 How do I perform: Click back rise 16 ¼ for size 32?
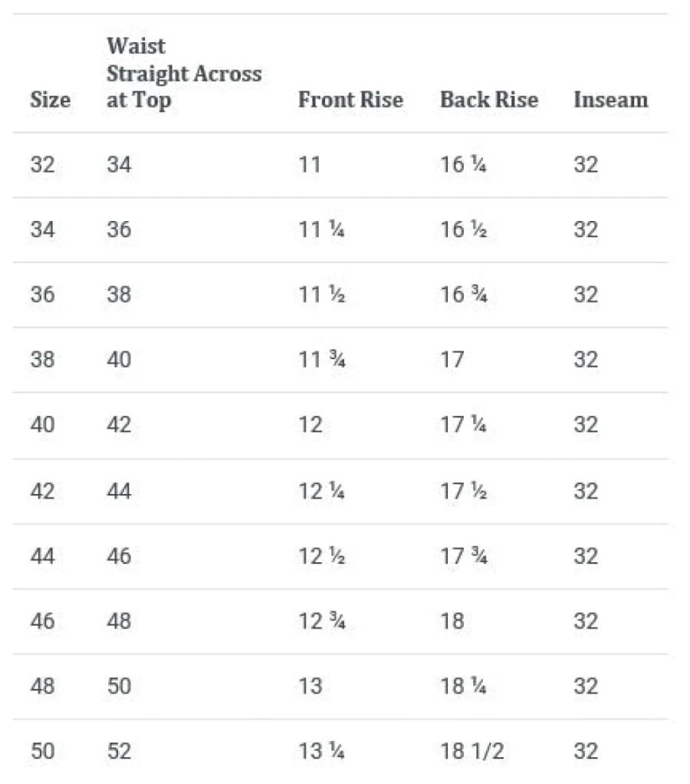[x=463, y=164]
